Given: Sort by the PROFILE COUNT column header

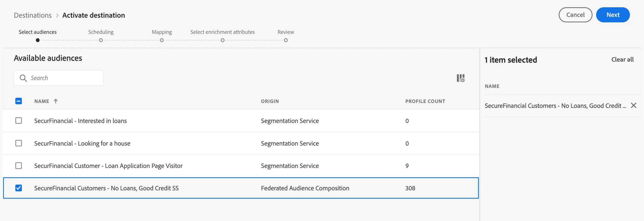Looking at the screenshot, I should 425,101.
